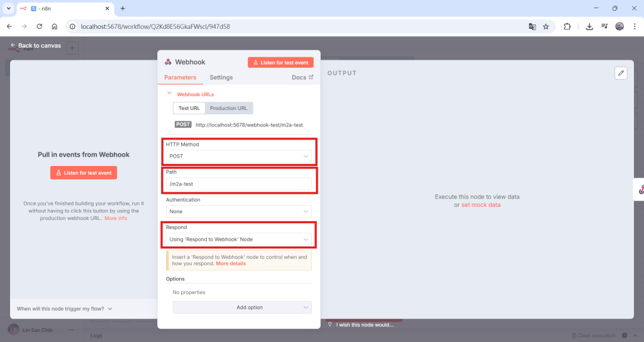The image size is (644, 342).
Task: Click the browser back arrow
Action: (x=9, y=26)
